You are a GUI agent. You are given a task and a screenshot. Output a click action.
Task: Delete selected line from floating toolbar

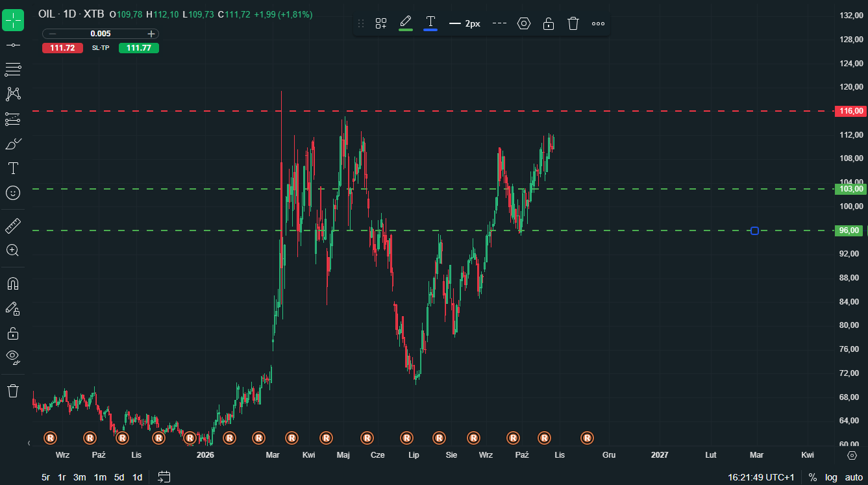click(x=573, y=23)
